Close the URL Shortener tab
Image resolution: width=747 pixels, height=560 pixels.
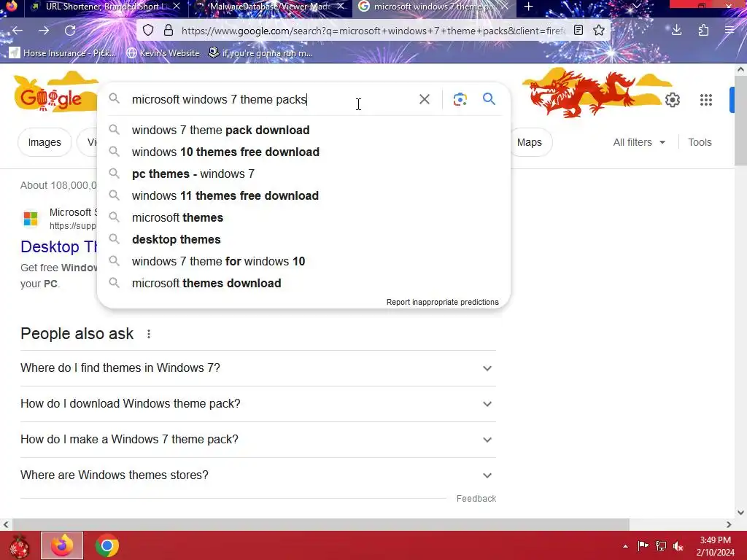pyautogui.click(x=177, y=6)
